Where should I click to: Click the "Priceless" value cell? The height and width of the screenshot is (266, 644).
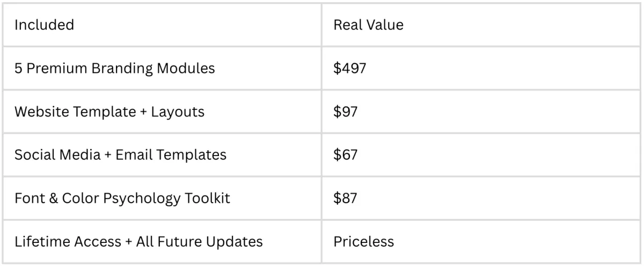(x=363, y=241)
